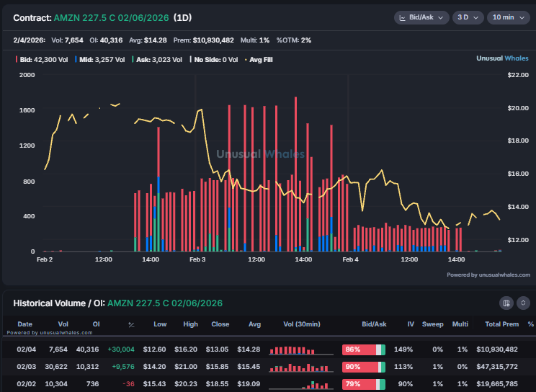
Task: Toggle the Mid volume legend entry
Action: pos(100,60)
